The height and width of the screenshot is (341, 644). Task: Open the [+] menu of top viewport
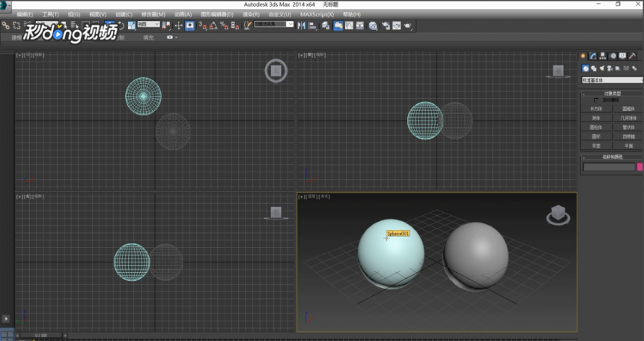coord(19,55)
